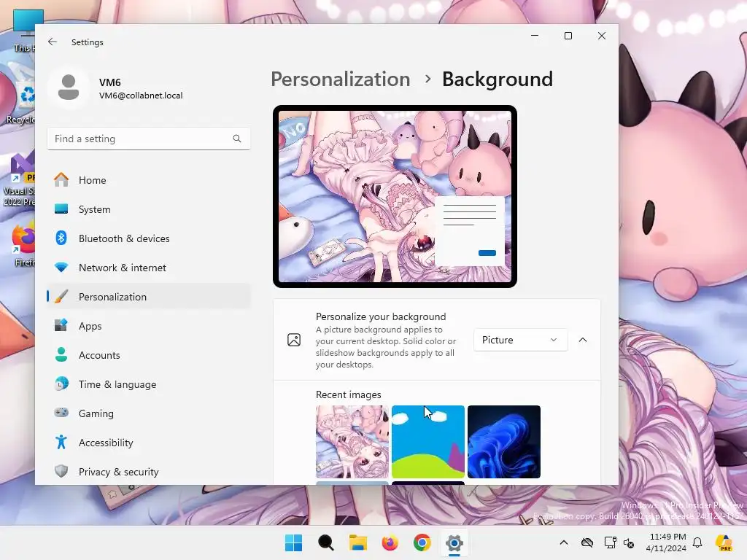
Task: Click the Time & language clock icon
Action: pyautogui.click(x=61, y=384)
